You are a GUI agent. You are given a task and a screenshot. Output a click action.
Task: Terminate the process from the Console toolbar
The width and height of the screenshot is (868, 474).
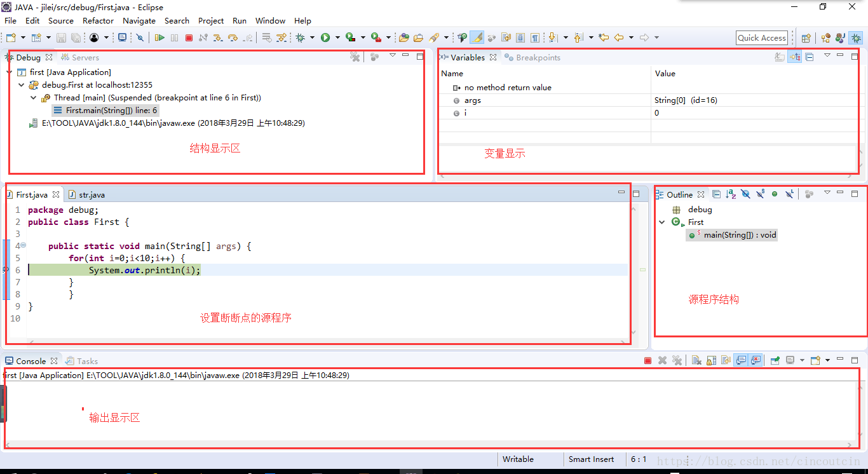pyautogui.click(x=648, y=361)
